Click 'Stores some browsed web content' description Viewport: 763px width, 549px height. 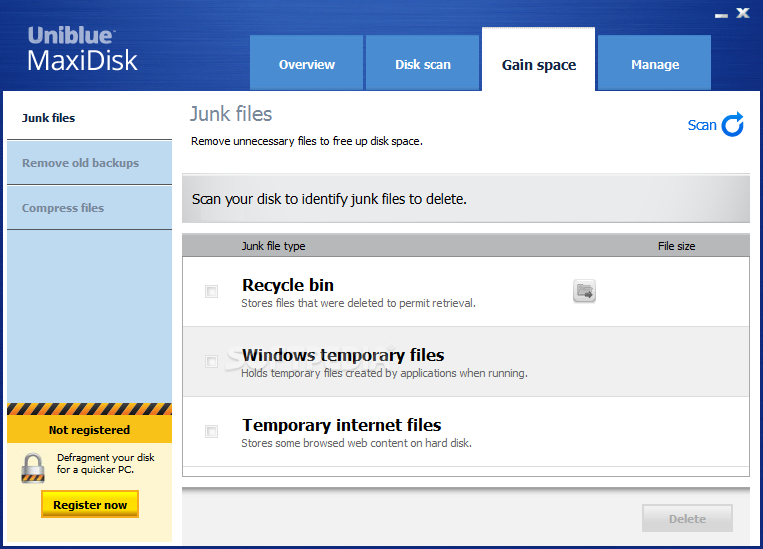pyautogui.click(x=356, y=443)
